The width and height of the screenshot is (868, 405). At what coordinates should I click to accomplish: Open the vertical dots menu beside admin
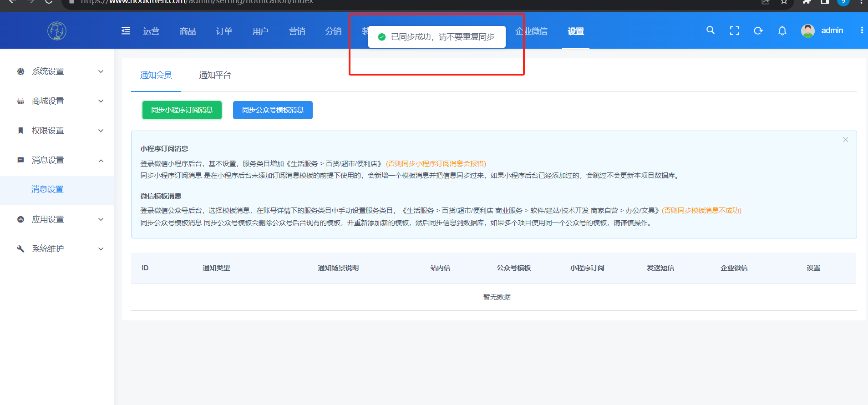pos(862,30)
